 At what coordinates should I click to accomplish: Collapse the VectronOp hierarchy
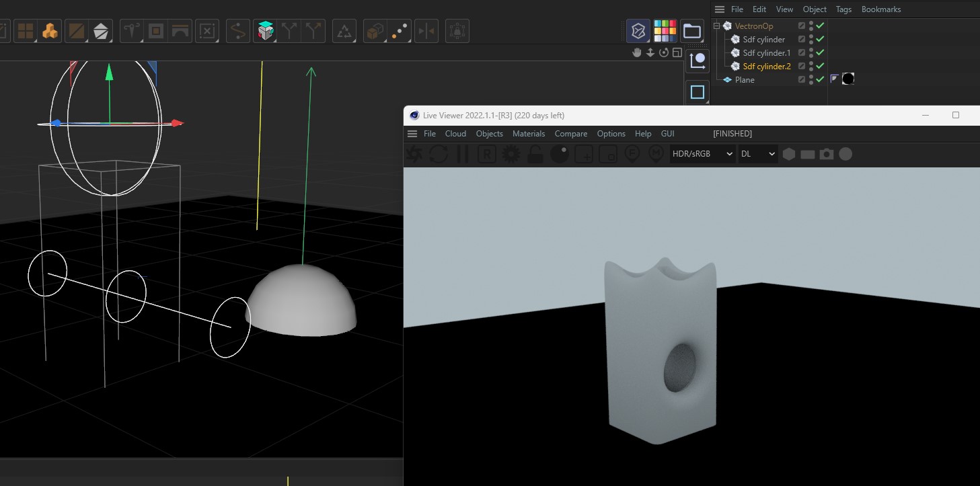pos(716,26)
